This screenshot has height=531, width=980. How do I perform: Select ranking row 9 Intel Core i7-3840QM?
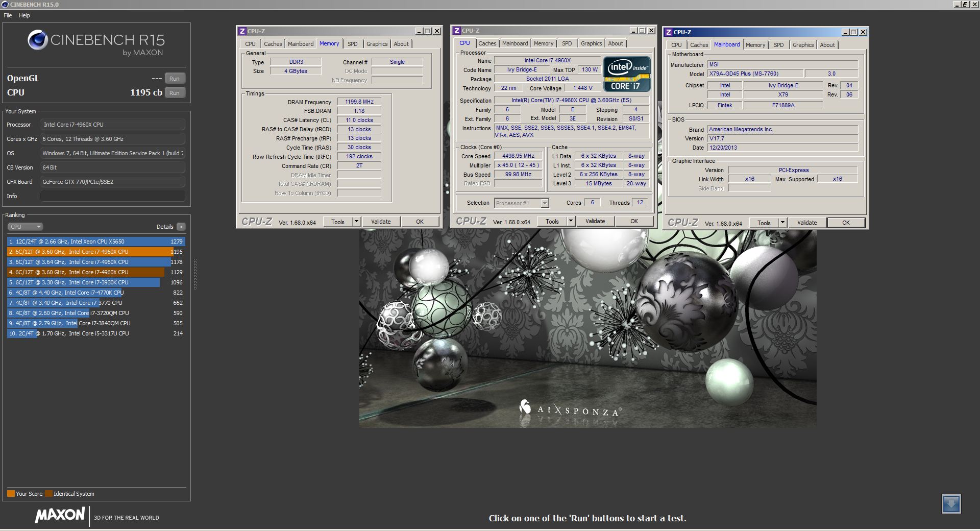[x=96, y=323]
